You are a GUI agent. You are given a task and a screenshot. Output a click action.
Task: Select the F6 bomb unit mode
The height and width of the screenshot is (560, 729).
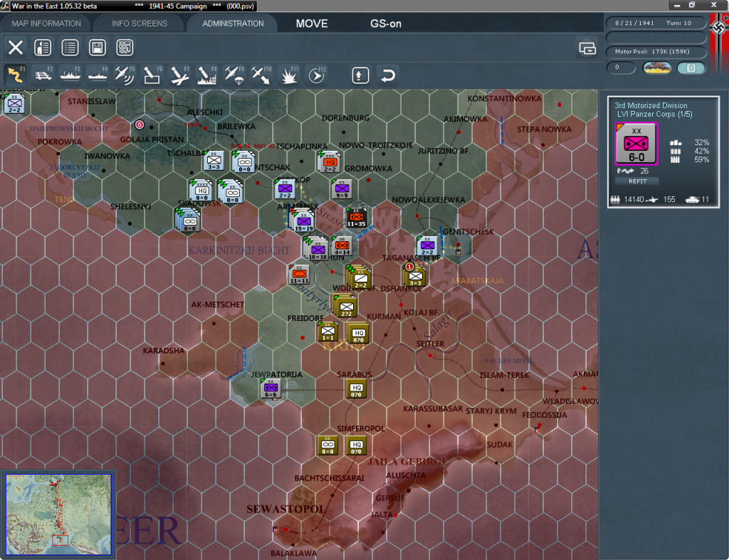(152, 75)
